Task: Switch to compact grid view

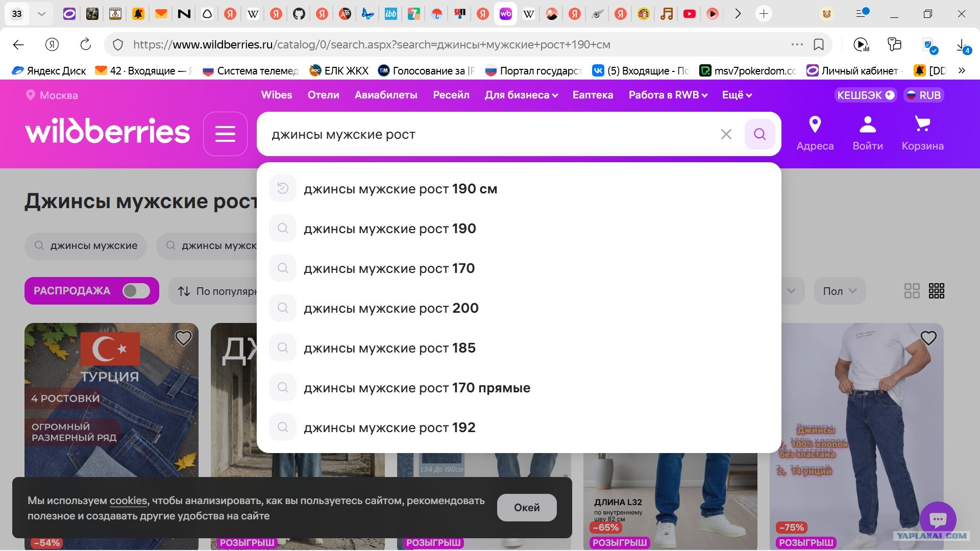Action: coord(936,291)
